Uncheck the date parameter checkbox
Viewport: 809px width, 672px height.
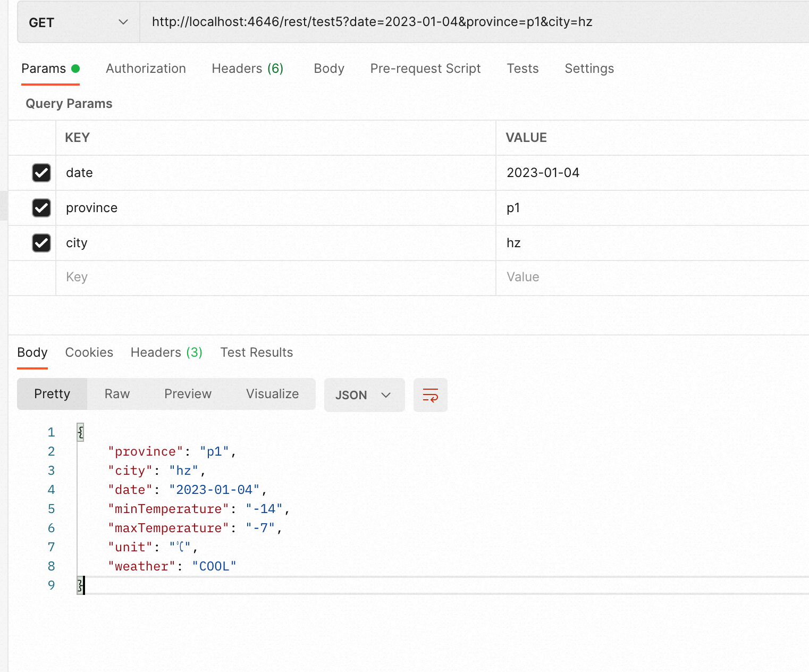[x=41, y=173]
